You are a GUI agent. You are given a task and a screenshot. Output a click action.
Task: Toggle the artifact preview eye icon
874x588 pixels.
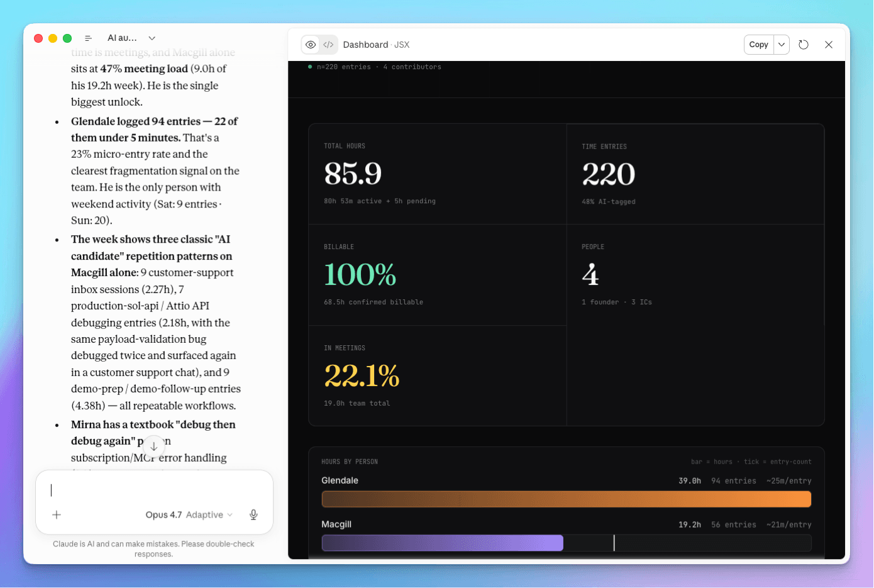[x=311, y=45]
